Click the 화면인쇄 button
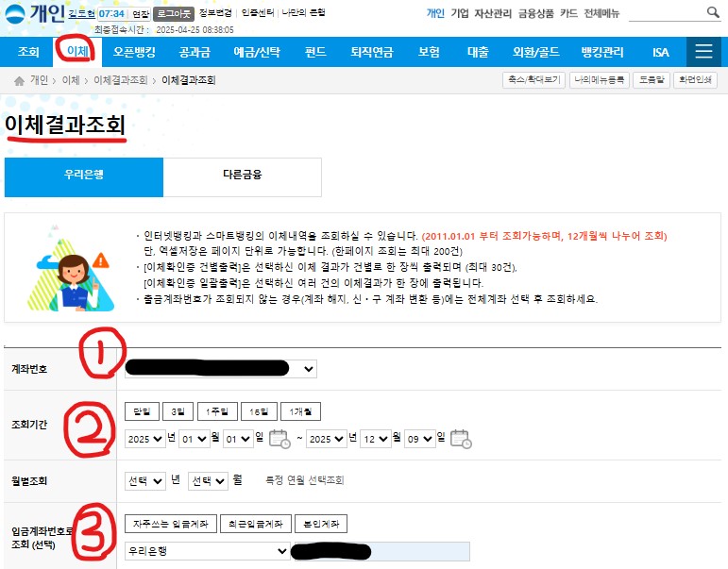Viewport: 728px width, 569px height. tap(695, 80)
